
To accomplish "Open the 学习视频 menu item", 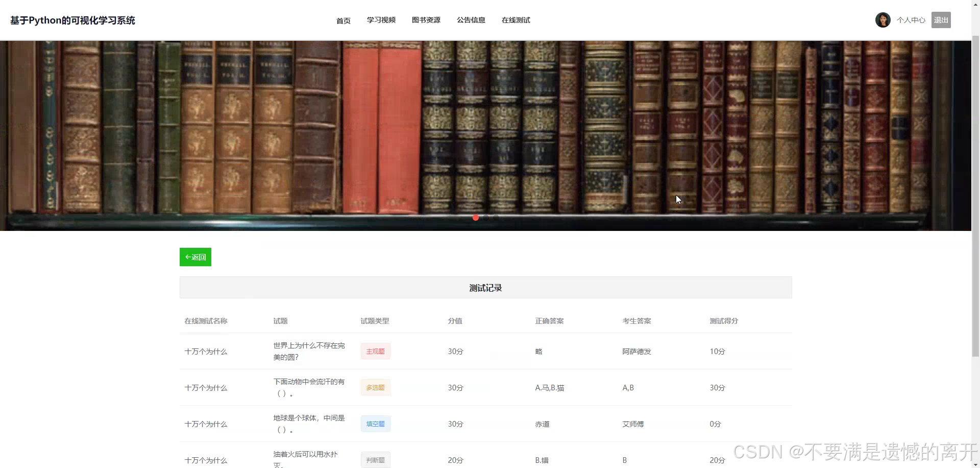I will pyautogui.click(x=381, y=20).
